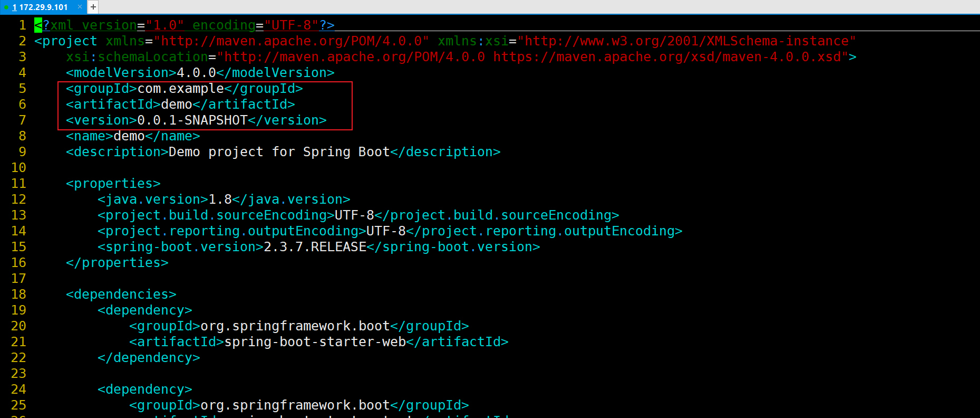Click the opening properties tag

coord(113,184)
